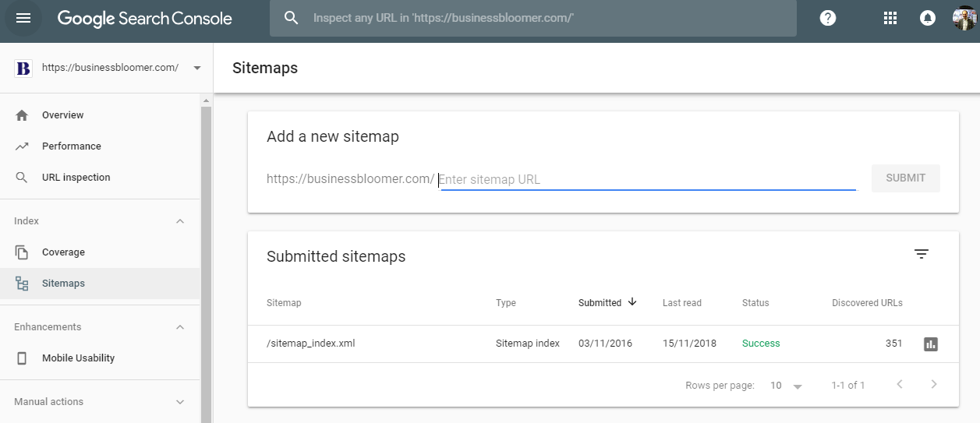
Task: View notifications bell icon
Action: pos(928,18)
